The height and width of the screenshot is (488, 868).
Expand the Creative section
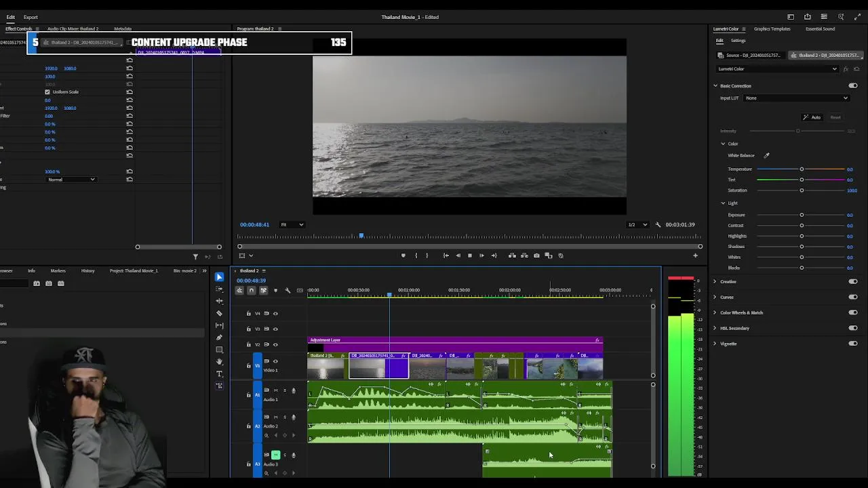tap(715, 281)
